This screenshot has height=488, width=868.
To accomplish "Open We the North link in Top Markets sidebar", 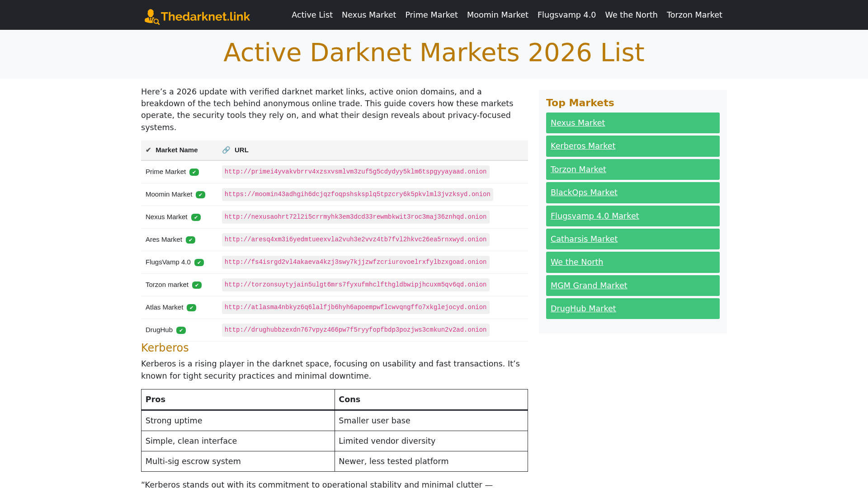I will click(576, 262).
